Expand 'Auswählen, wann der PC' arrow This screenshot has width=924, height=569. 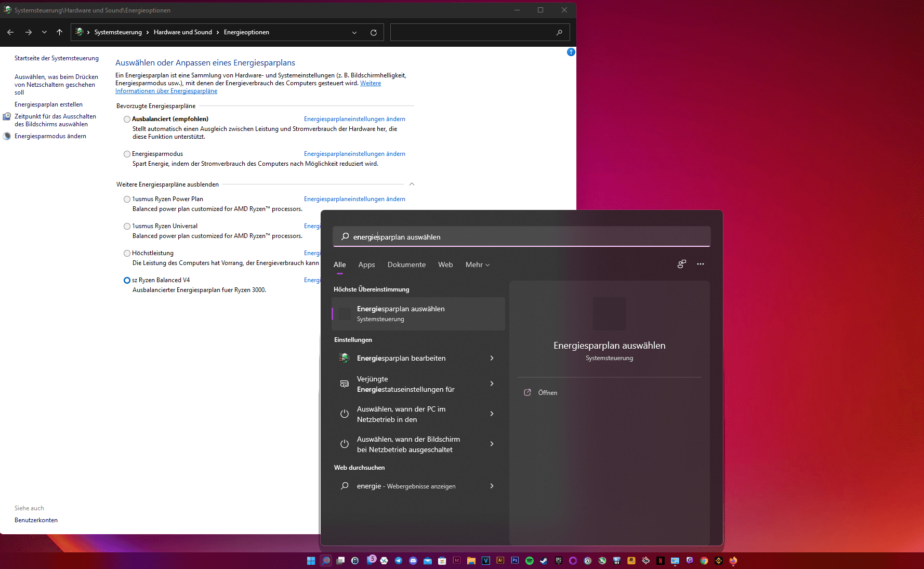492,414
